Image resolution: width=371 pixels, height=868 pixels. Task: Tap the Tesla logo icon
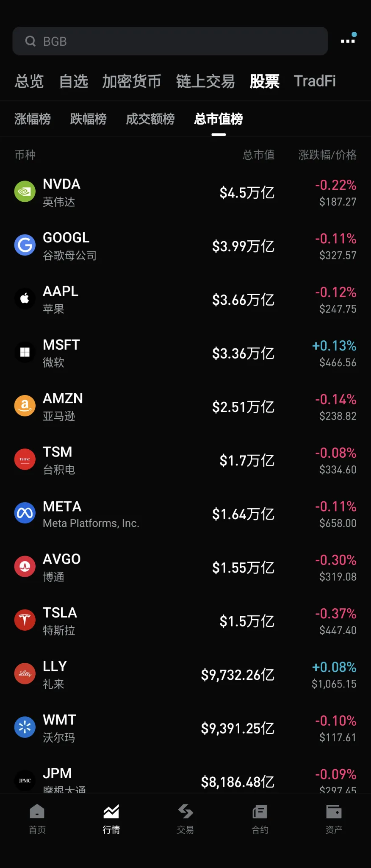(25, 620)
